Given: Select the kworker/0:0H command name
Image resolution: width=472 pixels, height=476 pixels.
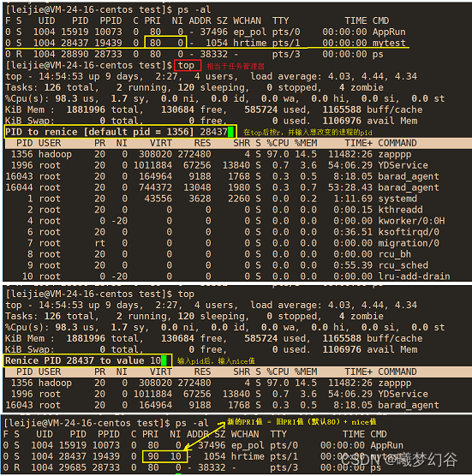Looking at the screenshot, I should pyautogui.click(x=411, y=221).
